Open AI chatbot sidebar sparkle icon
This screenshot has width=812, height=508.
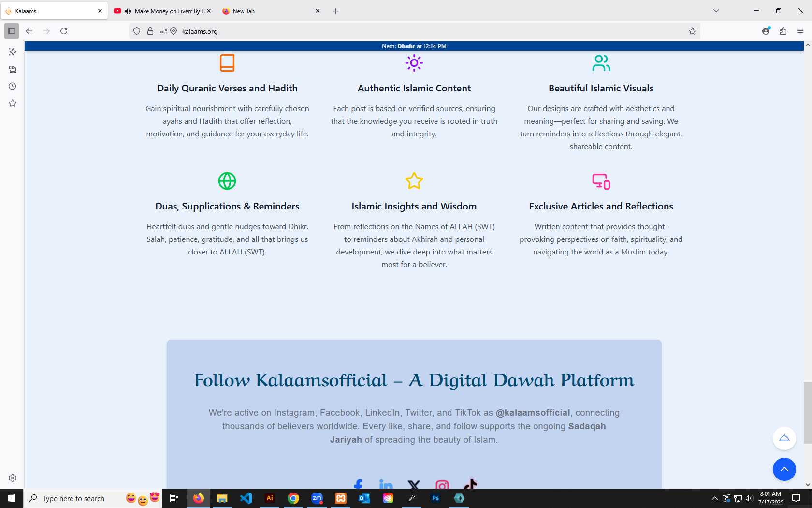coord(13,52)
